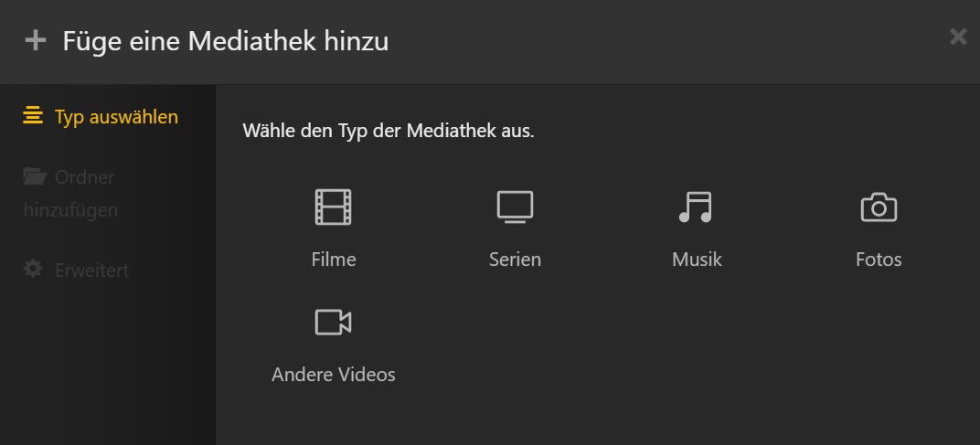Click the Fotos text label
This screenshot has height=445, width=980.
point(879,260)
